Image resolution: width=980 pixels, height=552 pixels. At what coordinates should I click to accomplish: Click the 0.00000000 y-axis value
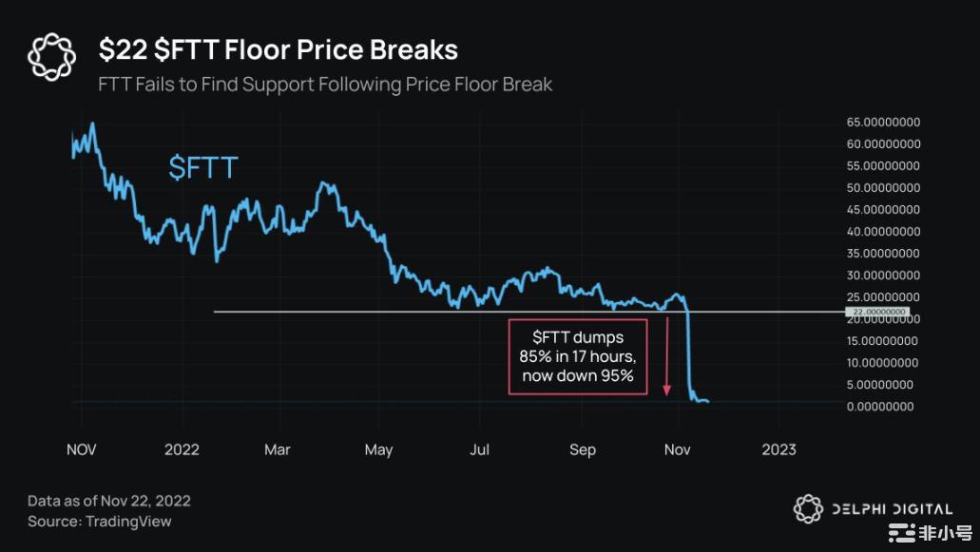(882, 407)
